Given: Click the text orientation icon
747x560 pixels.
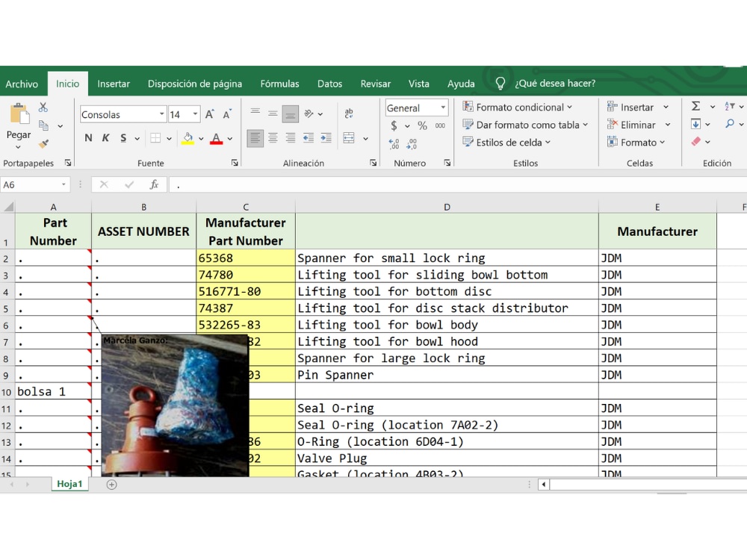Looking at the screenshot, I should click(x=309, y=113).
